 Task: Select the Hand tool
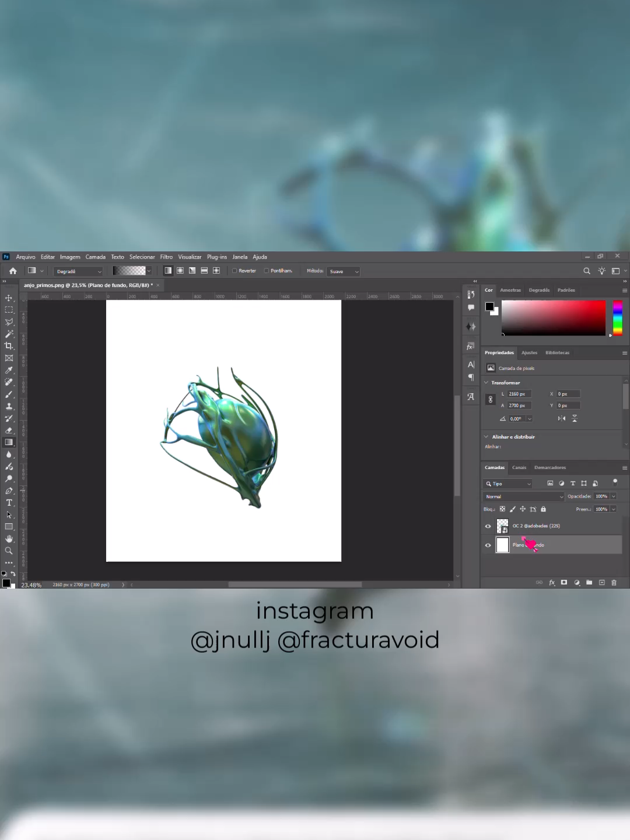9,539
